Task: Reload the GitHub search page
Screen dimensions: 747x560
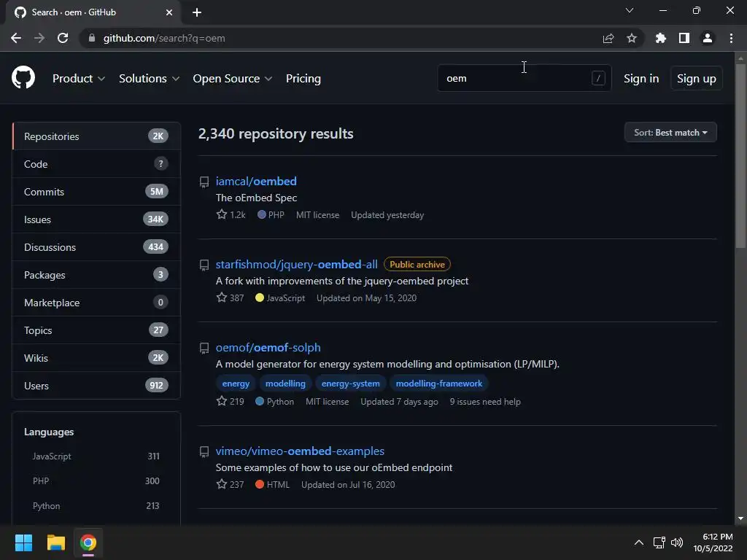Action: (x=63, y=38)
